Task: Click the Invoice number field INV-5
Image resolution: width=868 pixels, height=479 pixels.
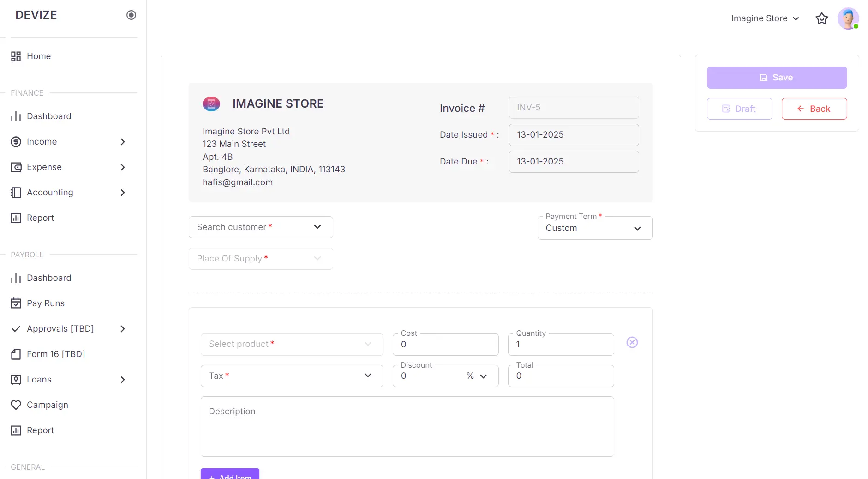Action: 574,108
